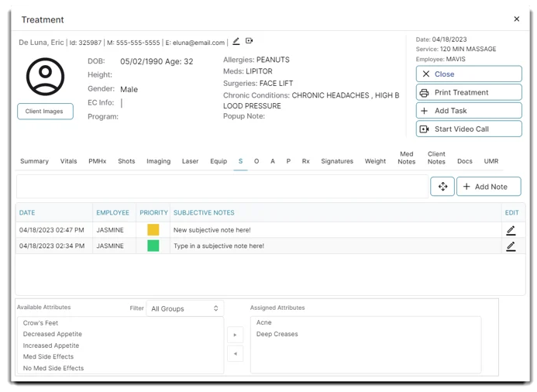Select Crow's Feet in Available Attributes

click(40, 323)
